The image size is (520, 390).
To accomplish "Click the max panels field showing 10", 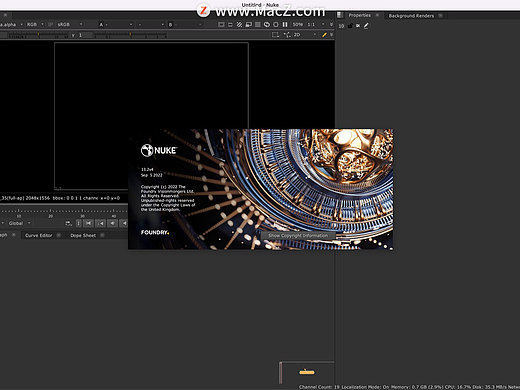I will coord(341,26).
